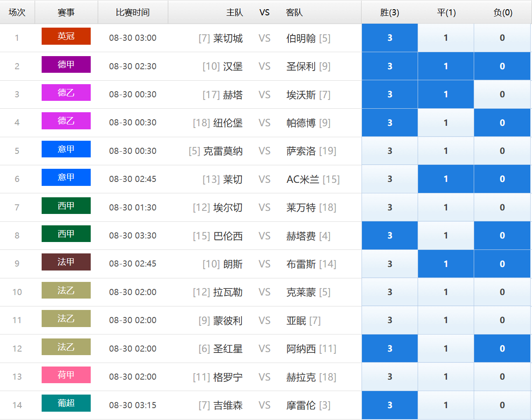Select draw (1) for match 1 莱切城
This screenshot has height=420, width=532.
pyautogui.click(x=446, y=38)
